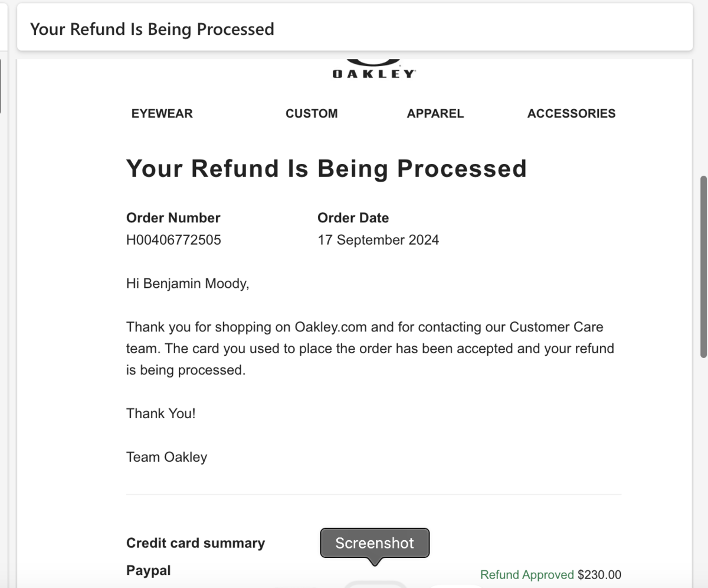
Task: Click the Hi Benjamin Moody greeting
Action: point(188,284)
